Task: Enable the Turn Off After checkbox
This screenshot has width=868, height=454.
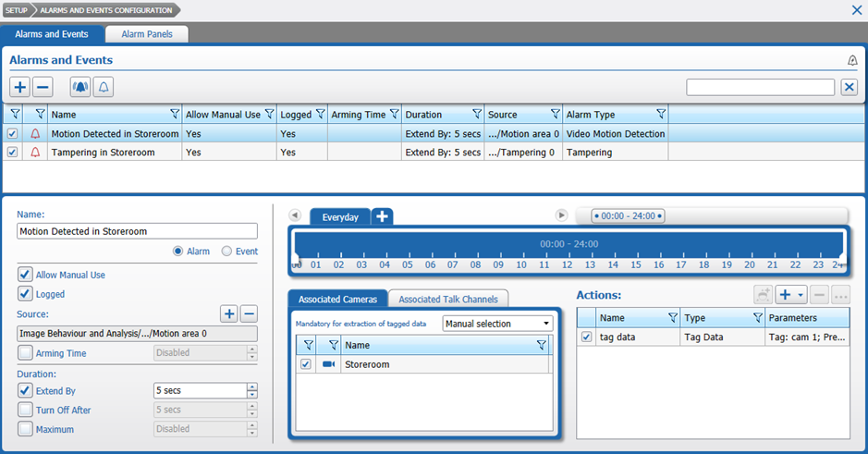Action: coord(25,410)
